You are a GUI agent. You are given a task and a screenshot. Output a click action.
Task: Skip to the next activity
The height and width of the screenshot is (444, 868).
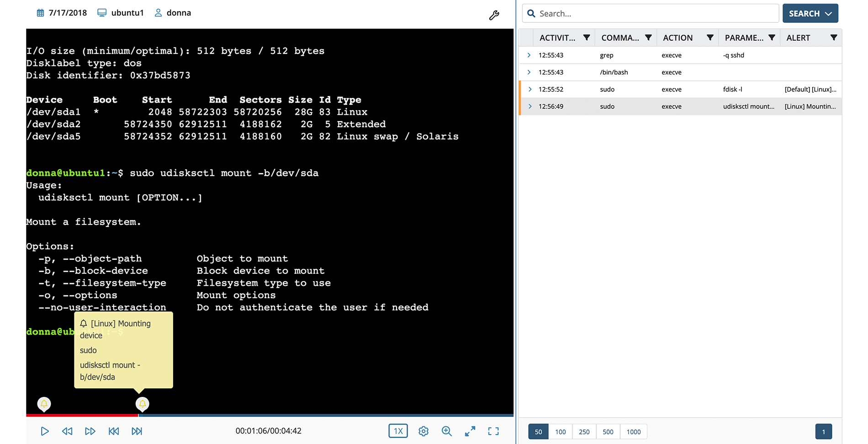137,431
